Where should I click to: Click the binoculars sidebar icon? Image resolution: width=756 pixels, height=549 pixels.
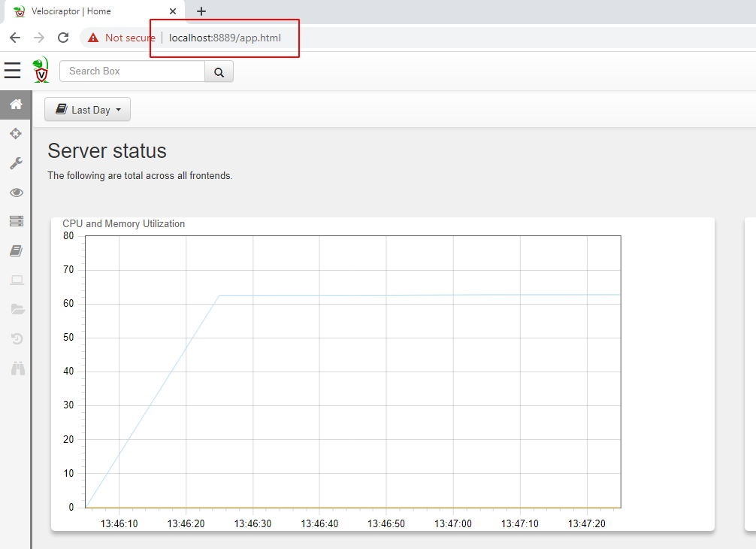point(16,368)
